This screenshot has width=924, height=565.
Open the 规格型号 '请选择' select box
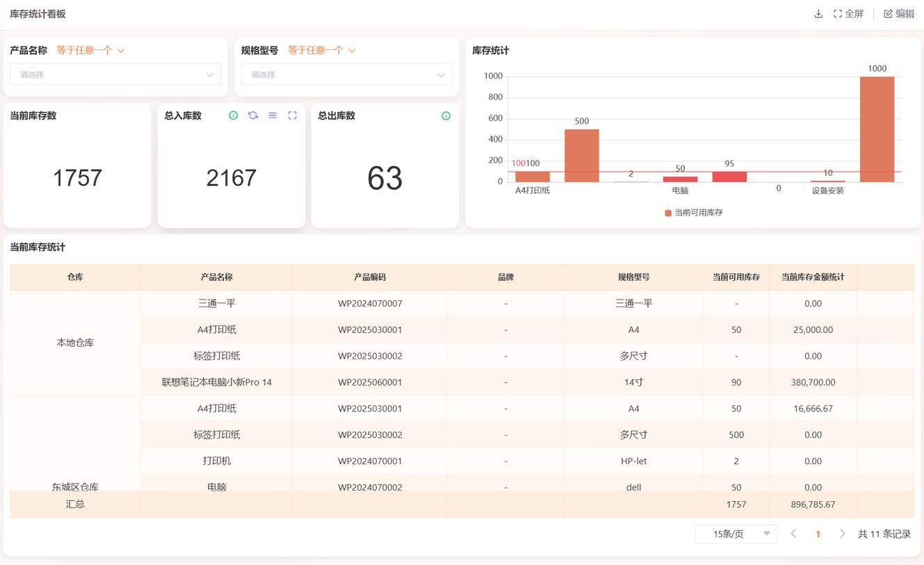coord(346,74)
